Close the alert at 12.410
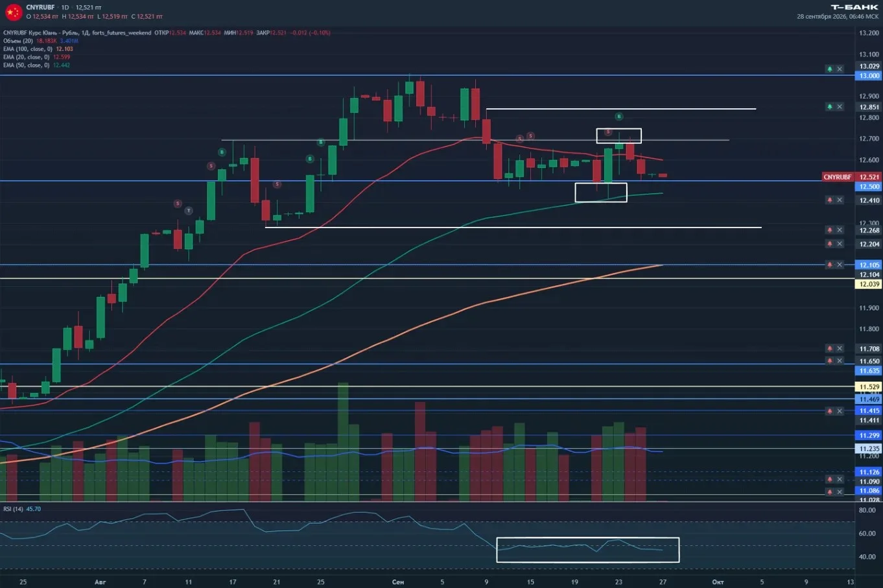Viewport: 883px width, 588px height. tap(840, 200)
